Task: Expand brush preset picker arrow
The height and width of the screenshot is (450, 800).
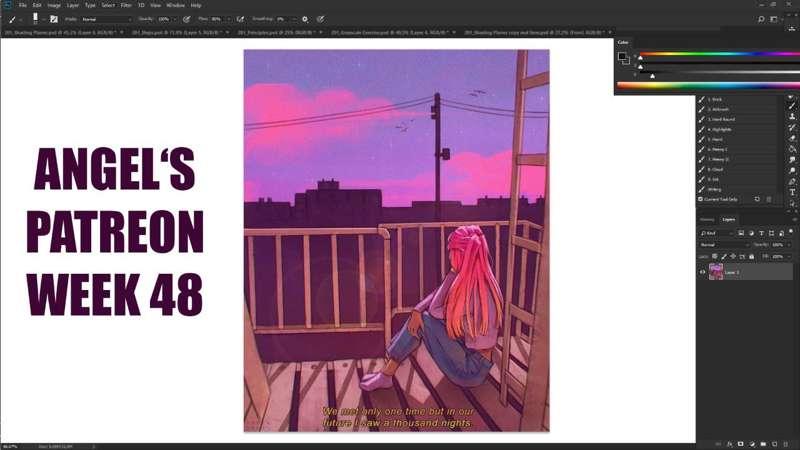Action: pyautogui.click(x=43, y=20)
